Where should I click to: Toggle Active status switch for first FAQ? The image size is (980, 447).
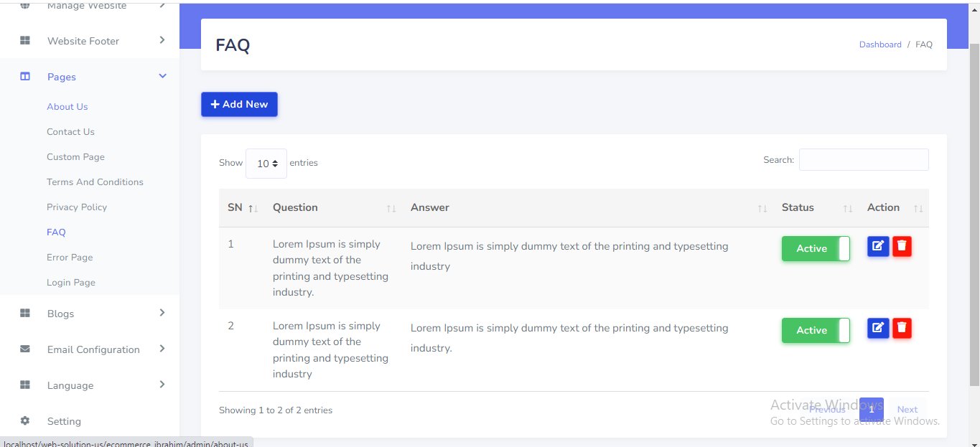[816, 249]
